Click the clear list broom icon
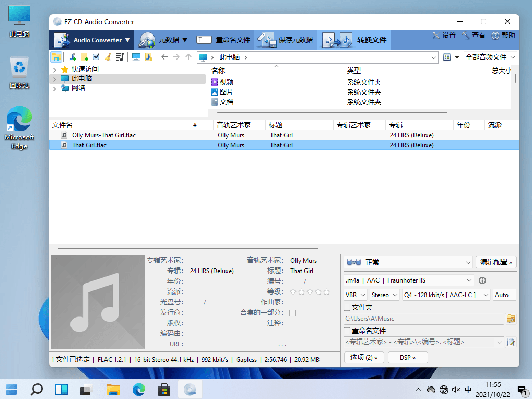Screen dimensions: 532x399 point(108,57)
